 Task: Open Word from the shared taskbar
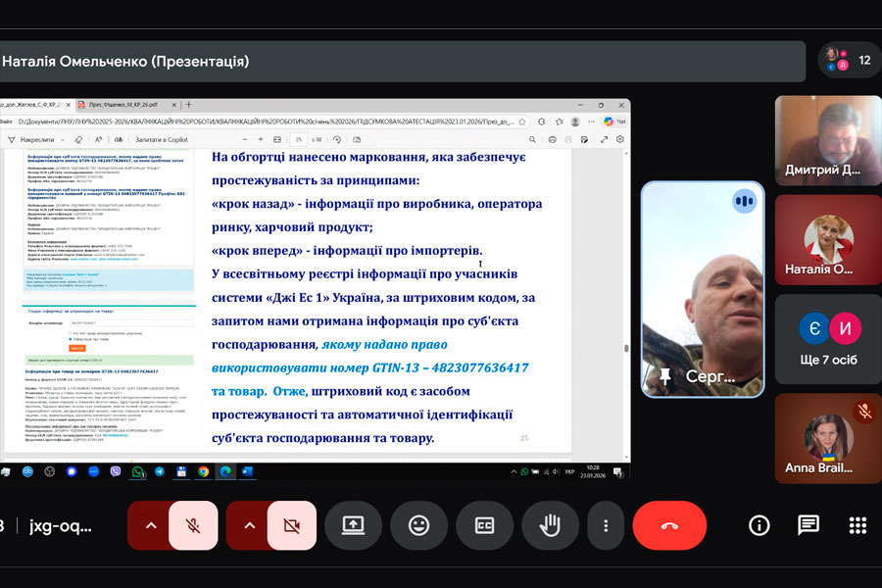[x=248, y=471]
